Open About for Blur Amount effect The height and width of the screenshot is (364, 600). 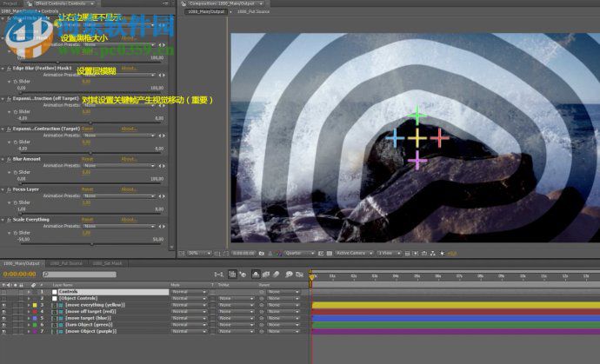[129, 159]
